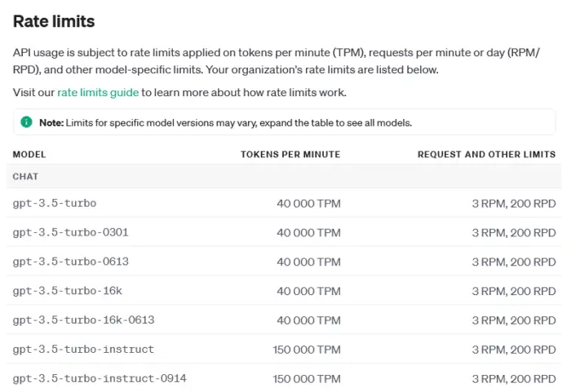Expand the CHAT section of the table
571x392 pixels.
26,176
